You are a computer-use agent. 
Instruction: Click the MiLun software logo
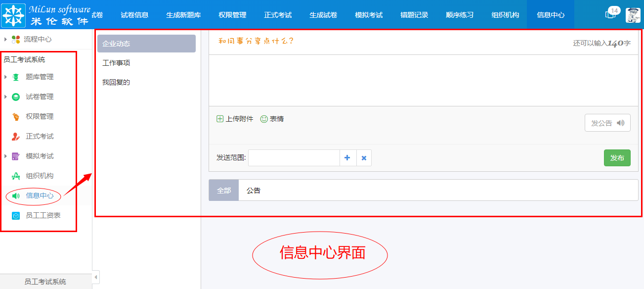[x=13, y=14]
